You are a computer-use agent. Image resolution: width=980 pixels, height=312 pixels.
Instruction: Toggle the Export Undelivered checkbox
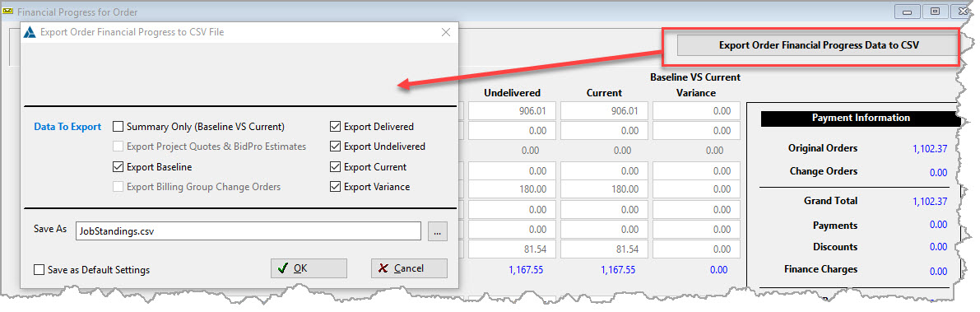335,147
